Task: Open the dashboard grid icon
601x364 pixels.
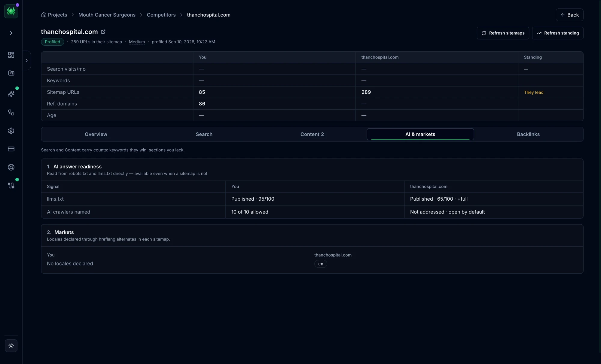Action: [11, 55]
